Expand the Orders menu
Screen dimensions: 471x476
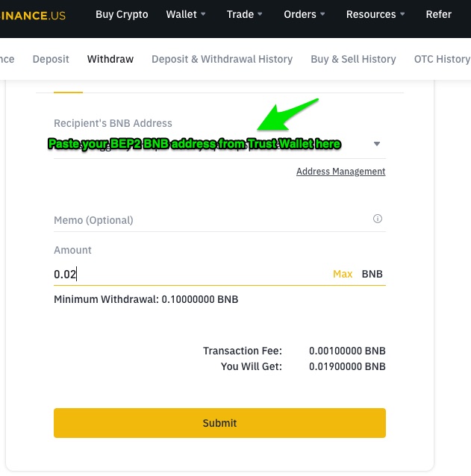[x=304, y=14]
